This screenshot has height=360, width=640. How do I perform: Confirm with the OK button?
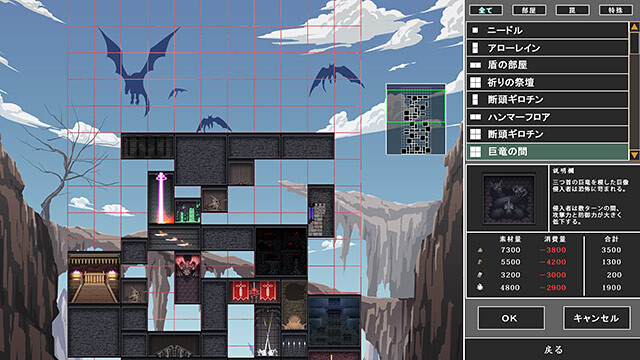[511, 318]
